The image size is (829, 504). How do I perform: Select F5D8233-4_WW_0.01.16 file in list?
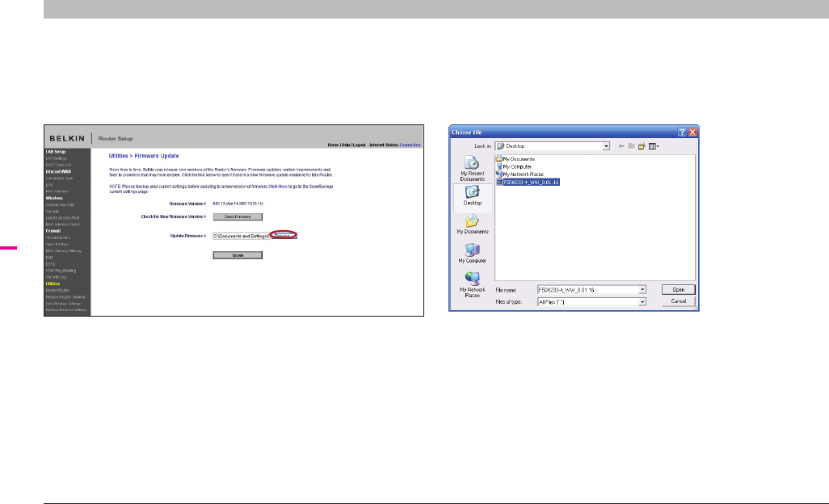(528, 182)
